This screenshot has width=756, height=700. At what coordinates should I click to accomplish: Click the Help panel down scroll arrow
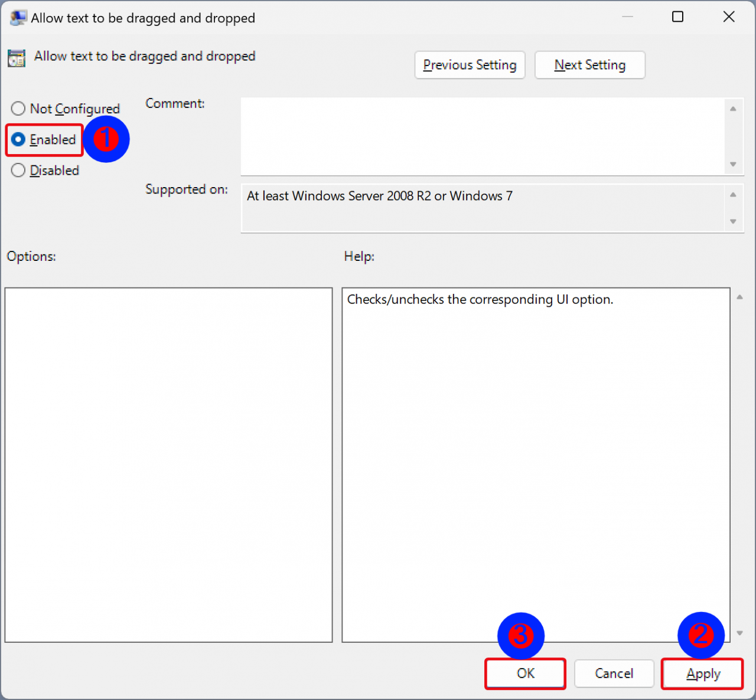tap(739, 632)
